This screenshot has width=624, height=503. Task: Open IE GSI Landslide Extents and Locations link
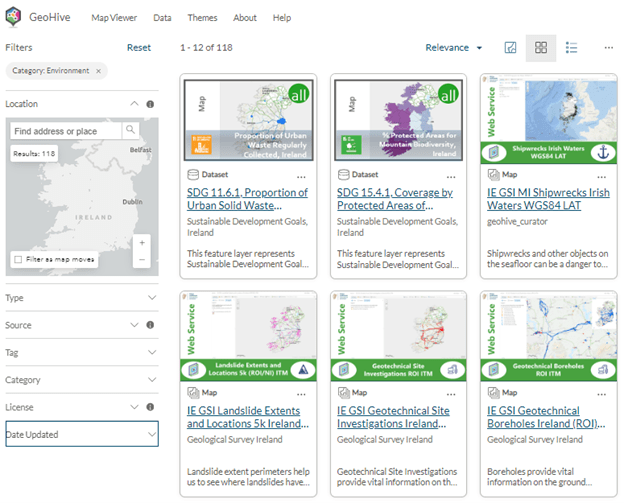[248, 417]
